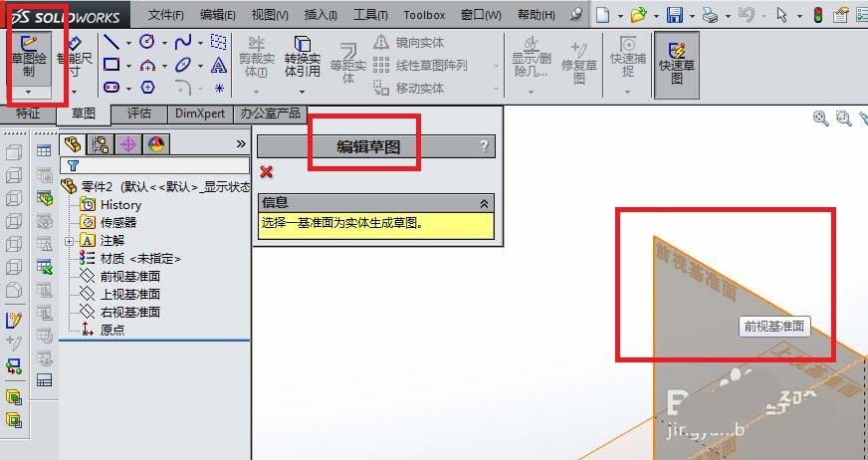Select the Corner Rectangle tool
The height and width of the screenshot is (460, 868).
coord(111,65)
